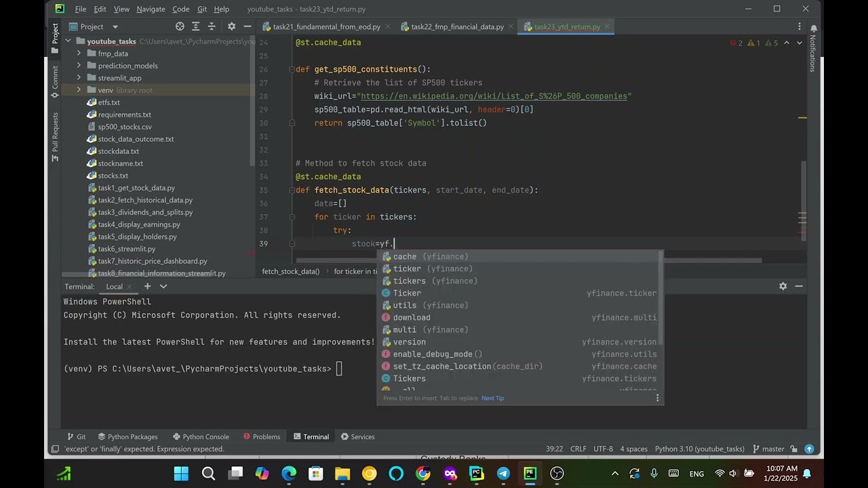Select task6_streamlit.py file
The width and height of the screenshot is (868, 488).
[x=126, y=249]
